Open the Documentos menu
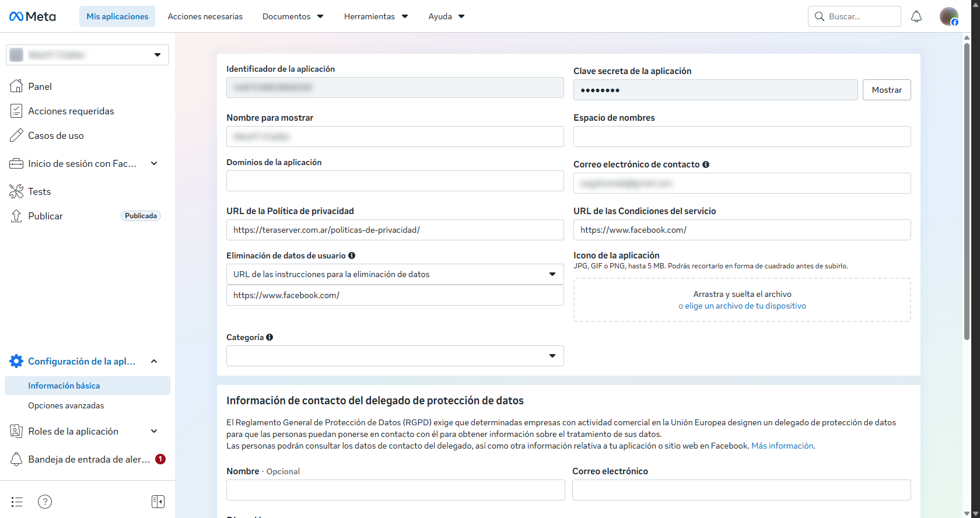Screen dimensions: 980x518 click(x=293, y=16)
